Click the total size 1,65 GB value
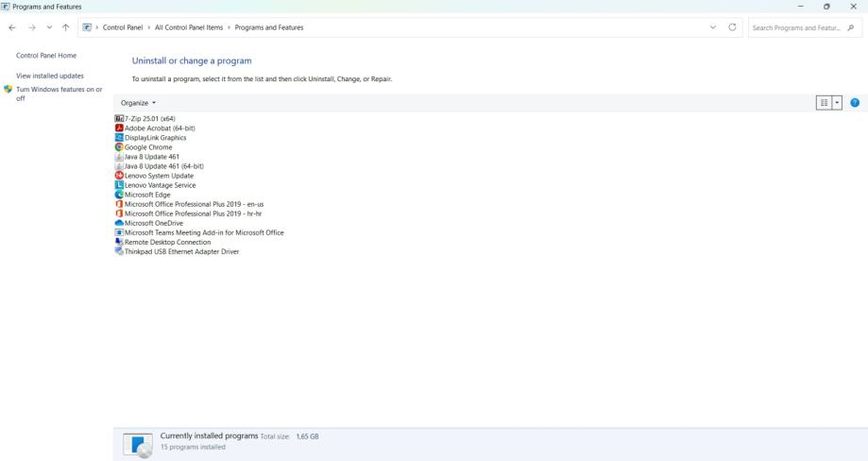 pyautogui.click(x=307, y=436)
